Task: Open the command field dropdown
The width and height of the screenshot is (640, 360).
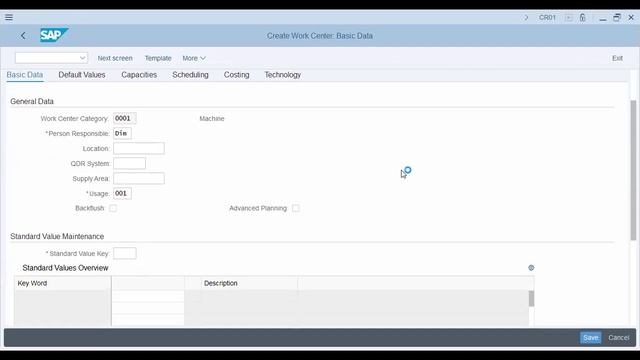Action: coord(82,58)
